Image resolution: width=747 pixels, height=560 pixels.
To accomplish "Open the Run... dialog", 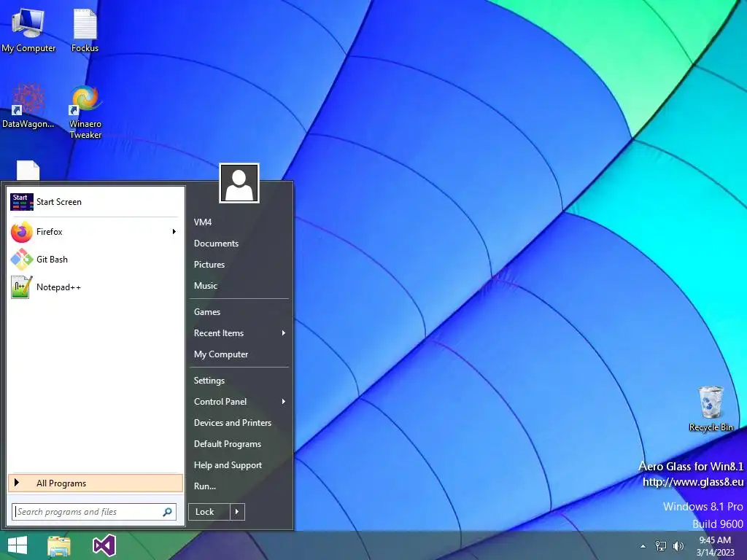I will point(239,486).
